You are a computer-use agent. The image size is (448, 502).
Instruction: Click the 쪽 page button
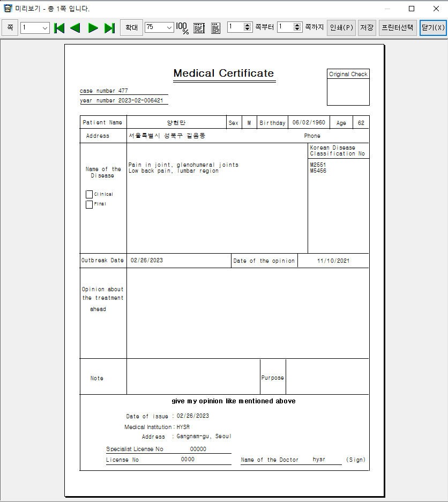pyautogui.click(x=10, y=27)
